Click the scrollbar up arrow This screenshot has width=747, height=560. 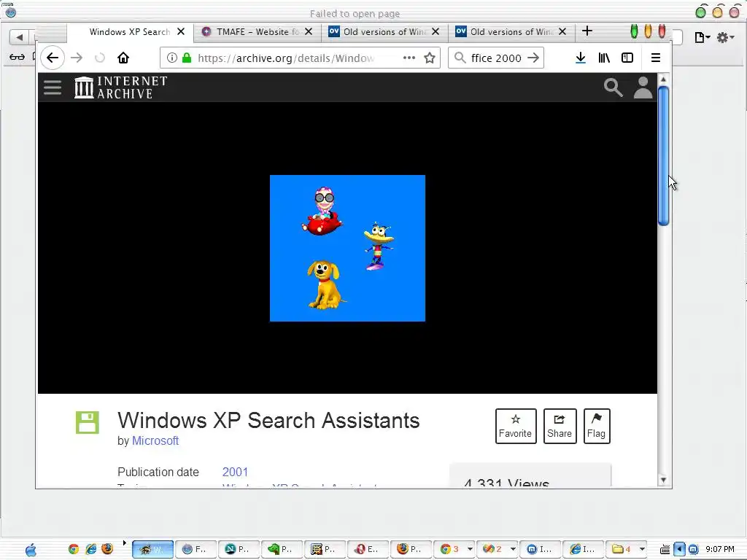click(663, 79)
